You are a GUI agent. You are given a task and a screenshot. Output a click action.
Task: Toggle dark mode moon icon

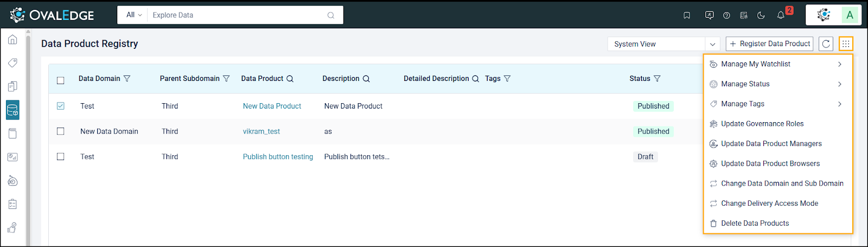pyautogui.click(x=761, y=15)
